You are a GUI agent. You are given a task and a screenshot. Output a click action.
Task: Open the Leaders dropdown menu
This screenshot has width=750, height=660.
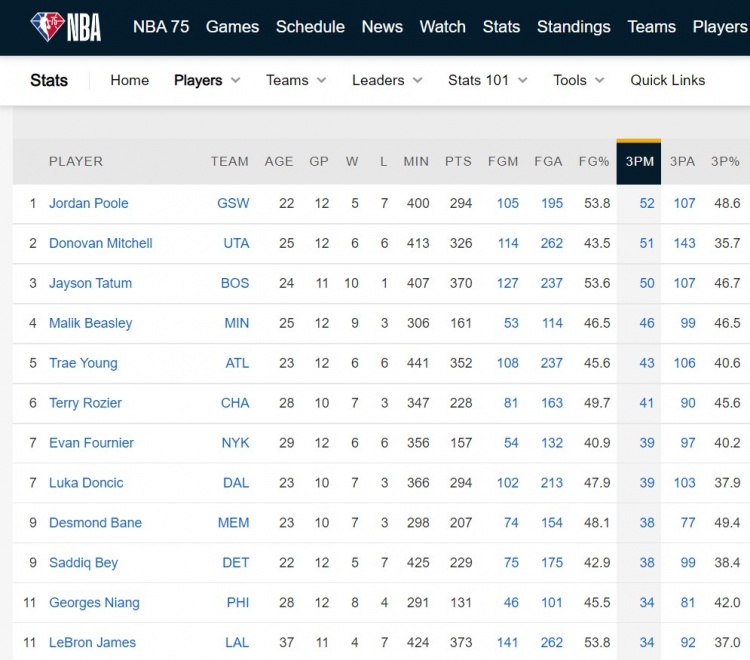click(387, 80)
